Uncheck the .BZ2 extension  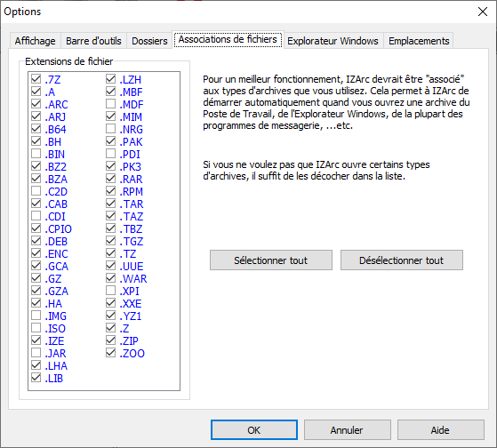(36, 166)
